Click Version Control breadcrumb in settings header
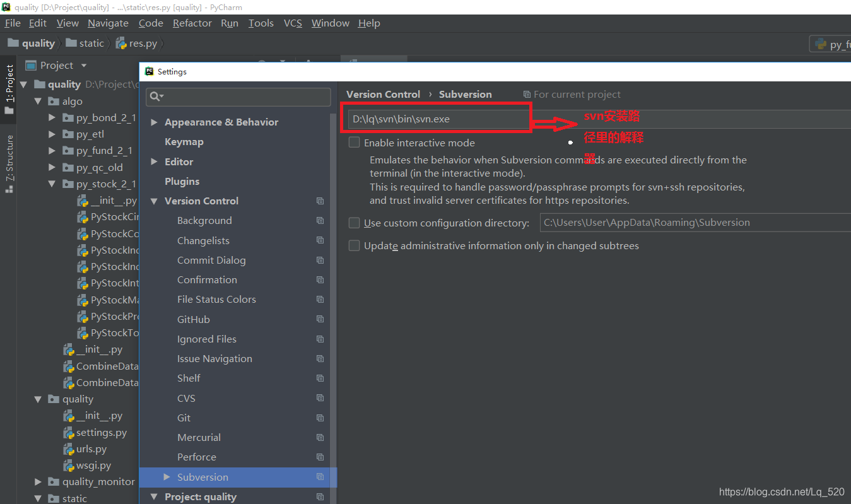Viewport: 851px width, 504px height. [x=383, y=95]
